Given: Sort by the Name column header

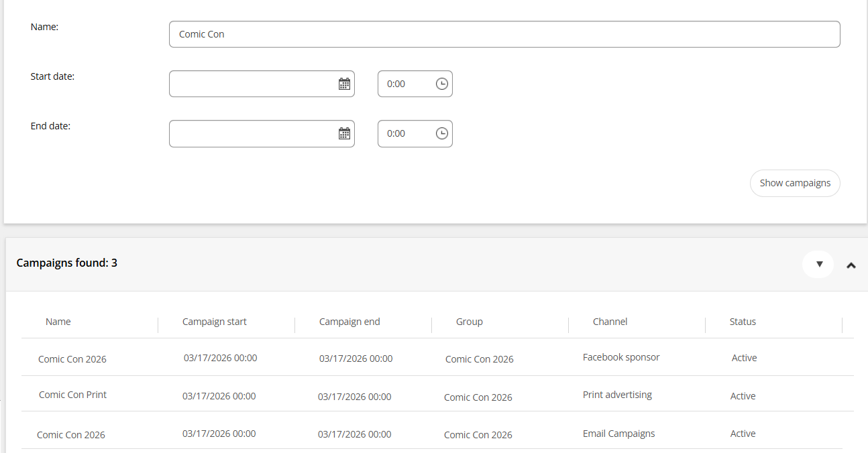Looking at the screenshot, I should (x=58, y=322).
